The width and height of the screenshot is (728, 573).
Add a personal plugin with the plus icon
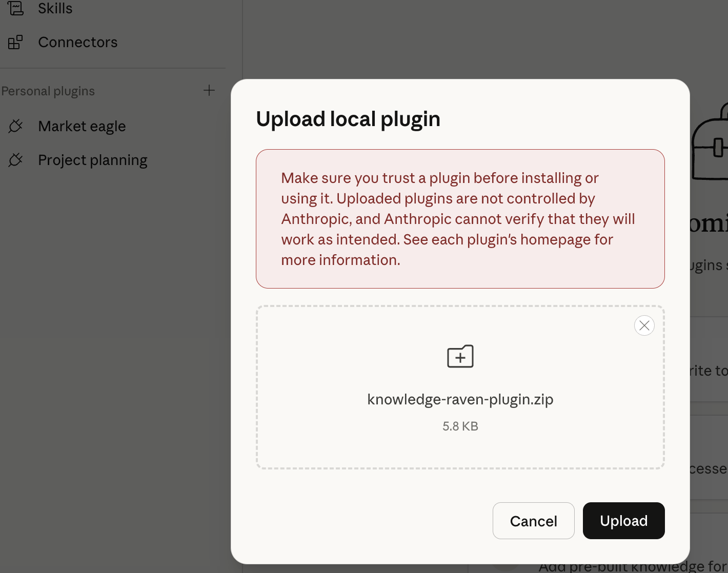(209, 91)
